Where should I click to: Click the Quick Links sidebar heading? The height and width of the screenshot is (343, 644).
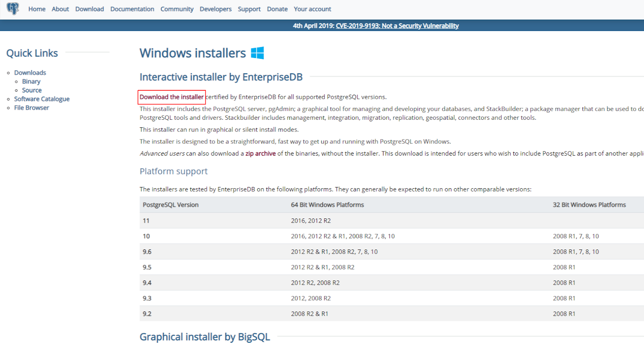pyautogui.click(x=32, y=53)
